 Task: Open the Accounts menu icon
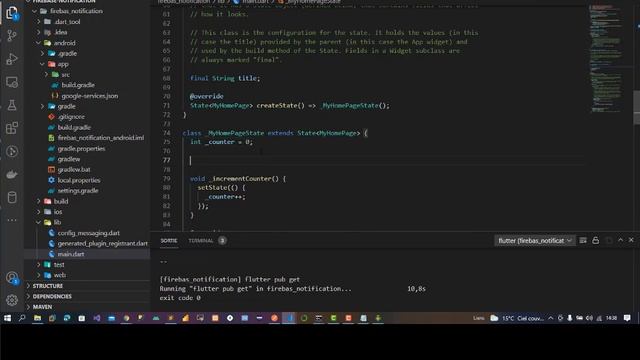pos(12,278)
